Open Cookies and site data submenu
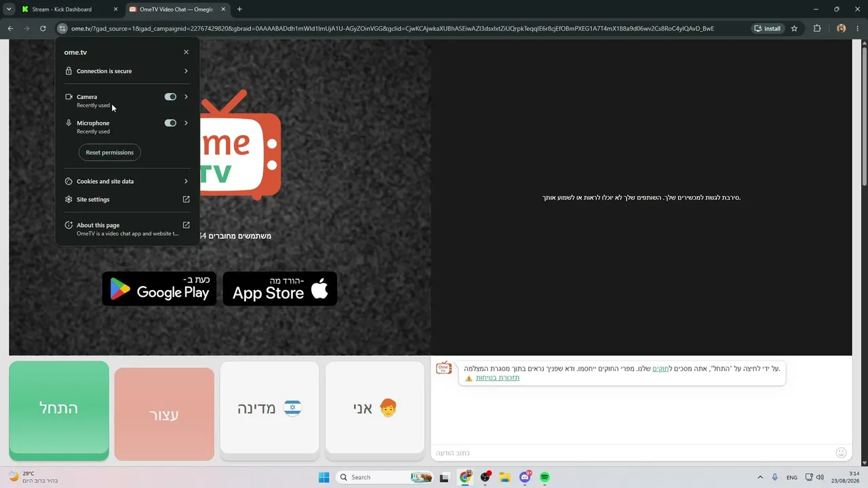The height and width of the screenshot is (488, 868). (x=127, y=182)
